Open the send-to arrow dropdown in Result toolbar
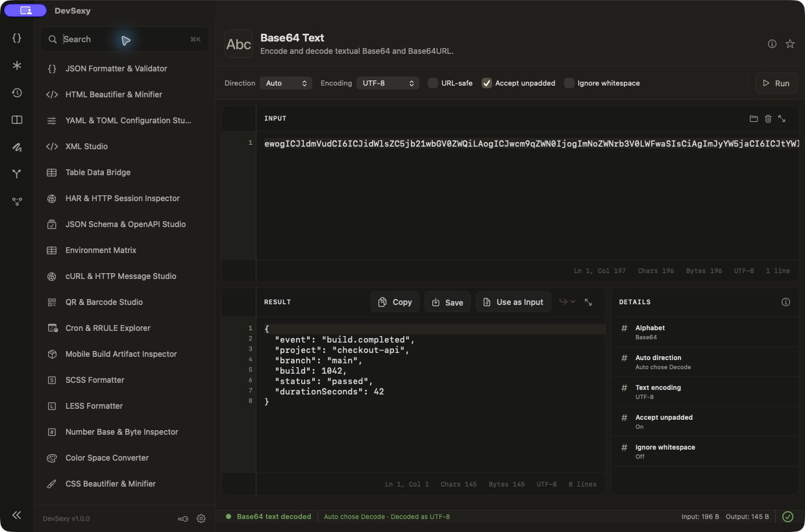The image size is (805, 532). [x=567, y=302]
